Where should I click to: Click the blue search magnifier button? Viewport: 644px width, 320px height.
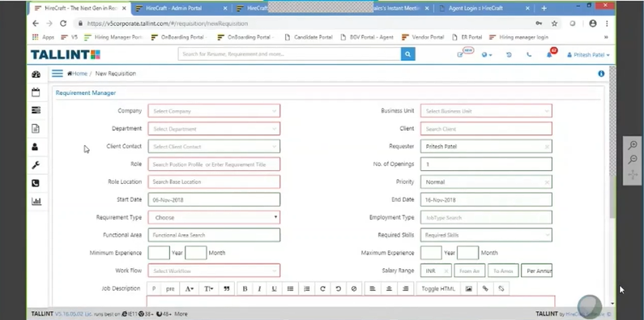pos(407,54)
